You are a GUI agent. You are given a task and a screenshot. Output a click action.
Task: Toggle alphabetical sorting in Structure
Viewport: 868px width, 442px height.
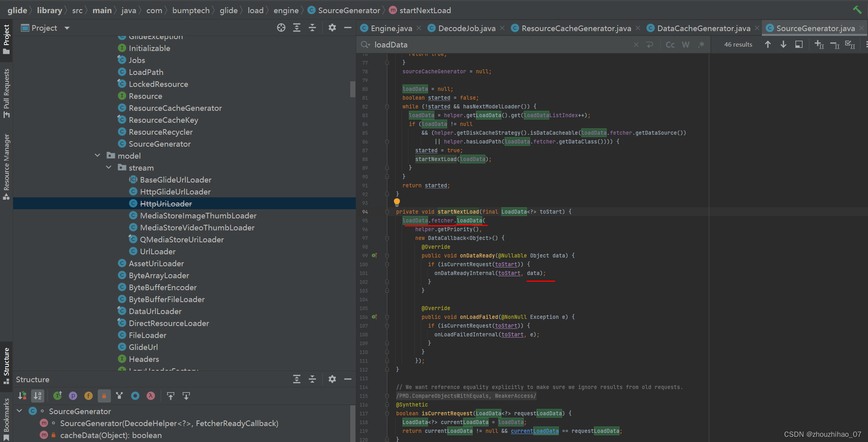pos(38,396)
